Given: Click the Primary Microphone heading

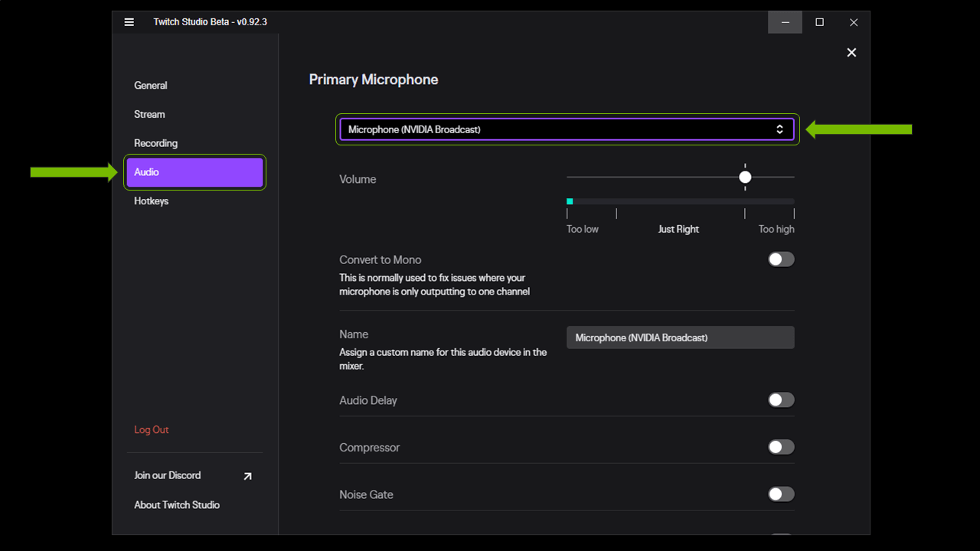Looking at the screenshot, I should [374, 80].
